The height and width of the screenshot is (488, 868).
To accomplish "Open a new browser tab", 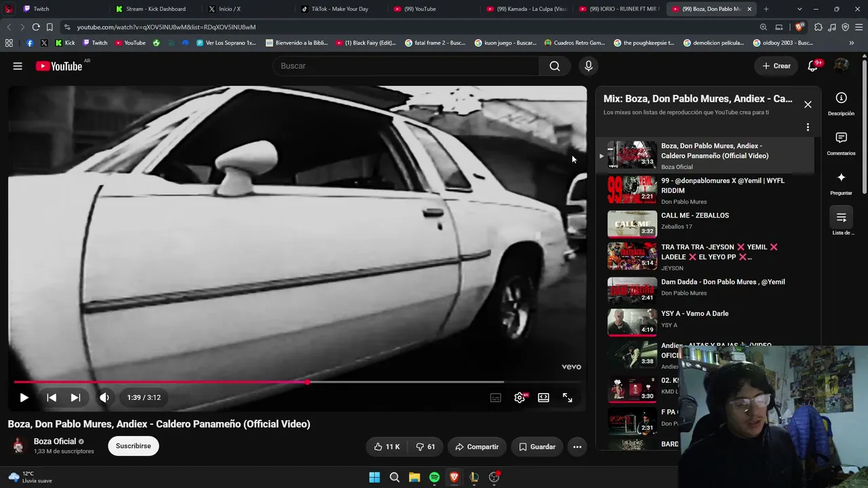I will click(x=766, y=9).
